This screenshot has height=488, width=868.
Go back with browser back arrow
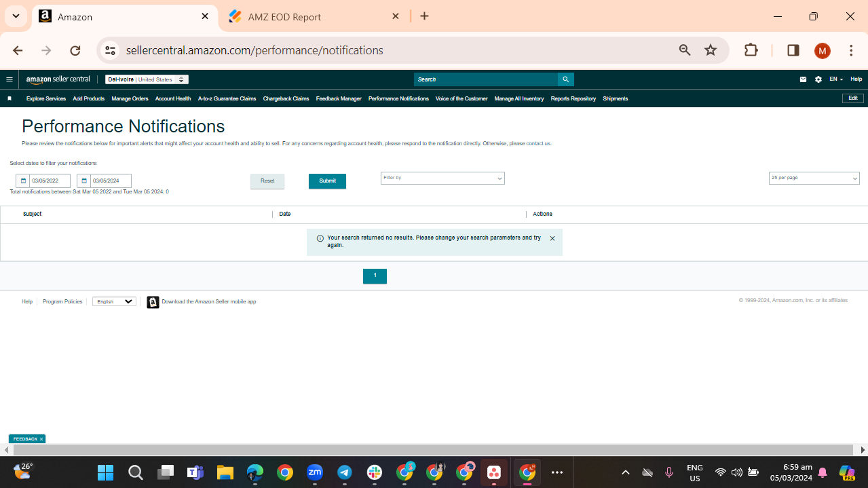point(18,50)
